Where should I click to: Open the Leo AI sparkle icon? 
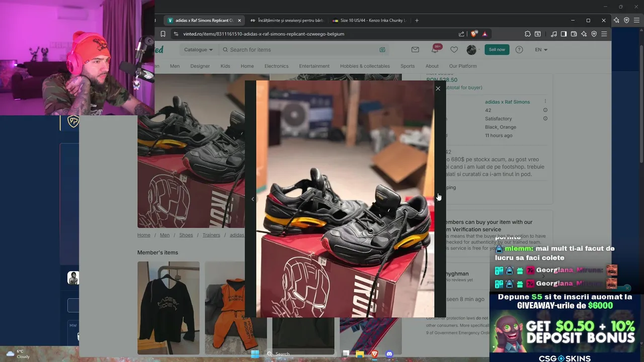point(584,34)
